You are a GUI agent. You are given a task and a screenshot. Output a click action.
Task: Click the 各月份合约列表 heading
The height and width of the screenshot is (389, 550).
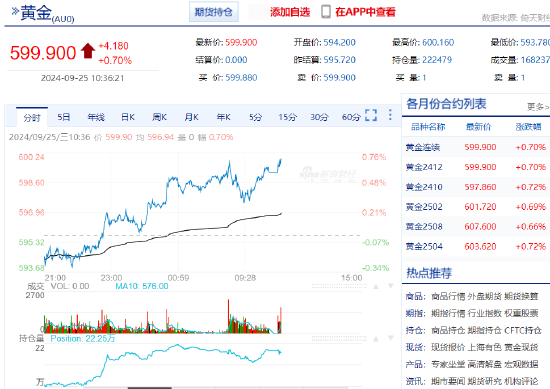[x=446, y=104]
